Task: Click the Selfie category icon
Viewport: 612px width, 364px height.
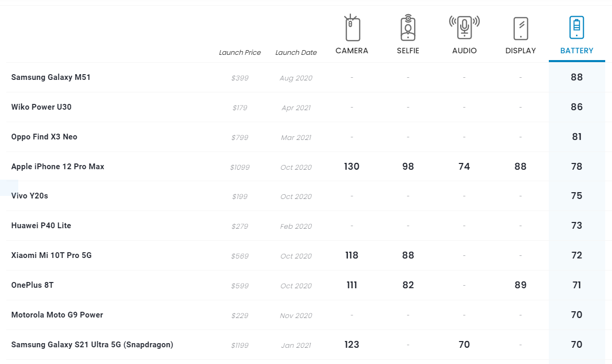Action: (x=408, y=28)
